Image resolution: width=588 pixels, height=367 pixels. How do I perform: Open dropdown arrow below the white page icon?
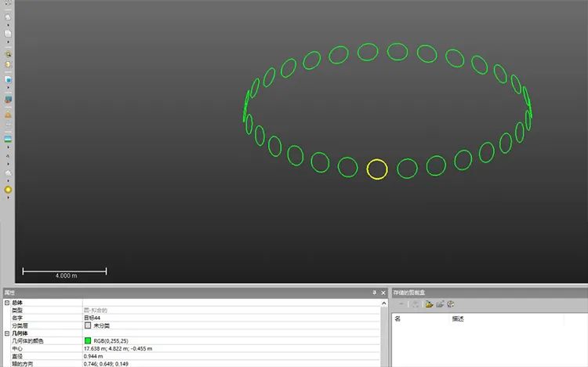pos(8,42)
